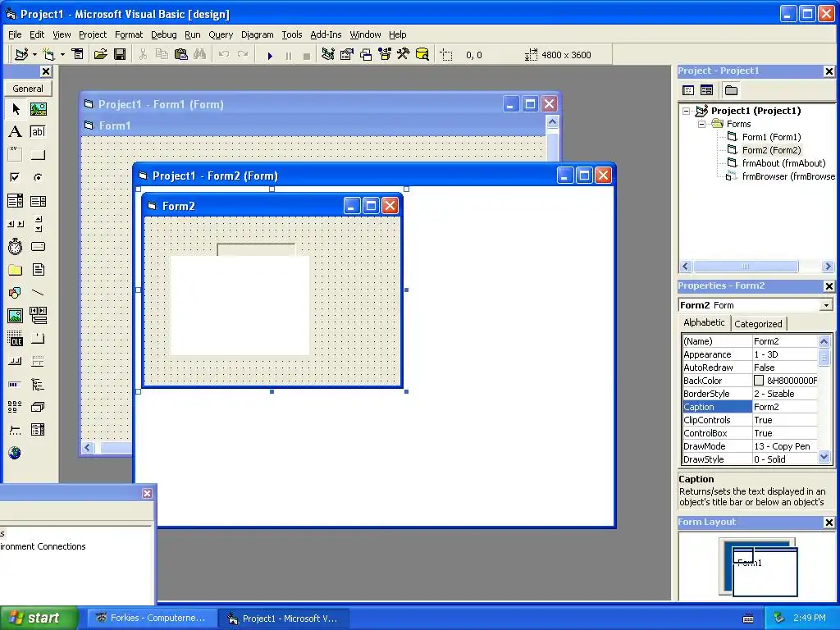
Task: Click View Object in Project panel
Action: 706,90
